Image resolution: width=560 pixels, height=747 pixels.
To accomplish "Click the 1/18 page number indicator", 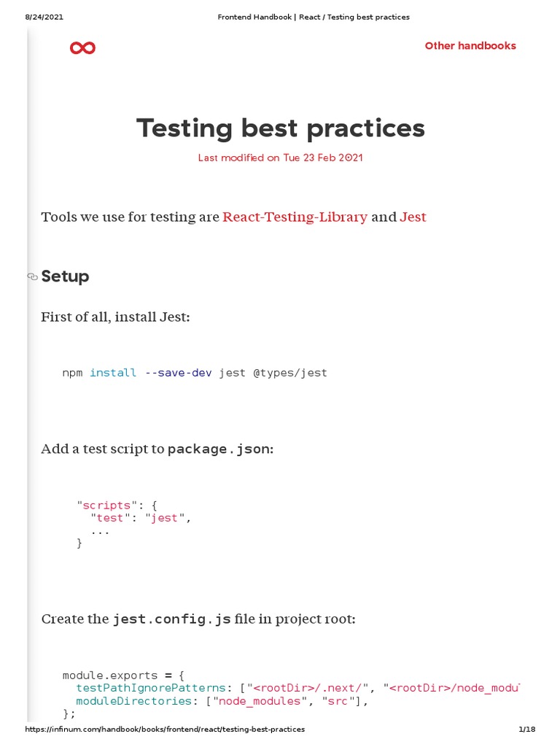I will (526, 729).
